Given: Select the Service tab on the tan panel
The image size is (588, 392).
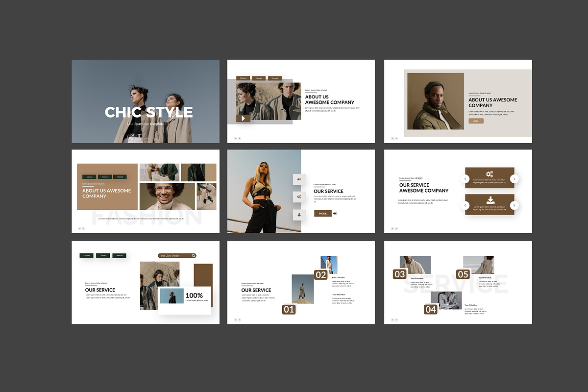Looking at the screenshot, I should coord(105,177).
